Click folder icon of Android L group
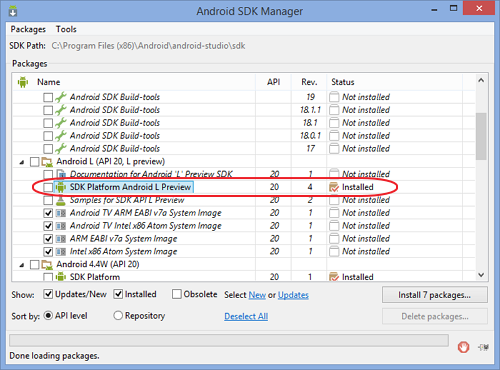Image resolution: width=500 pixels, height=370 pixels. pyautogui.click(x=47, y=162)
